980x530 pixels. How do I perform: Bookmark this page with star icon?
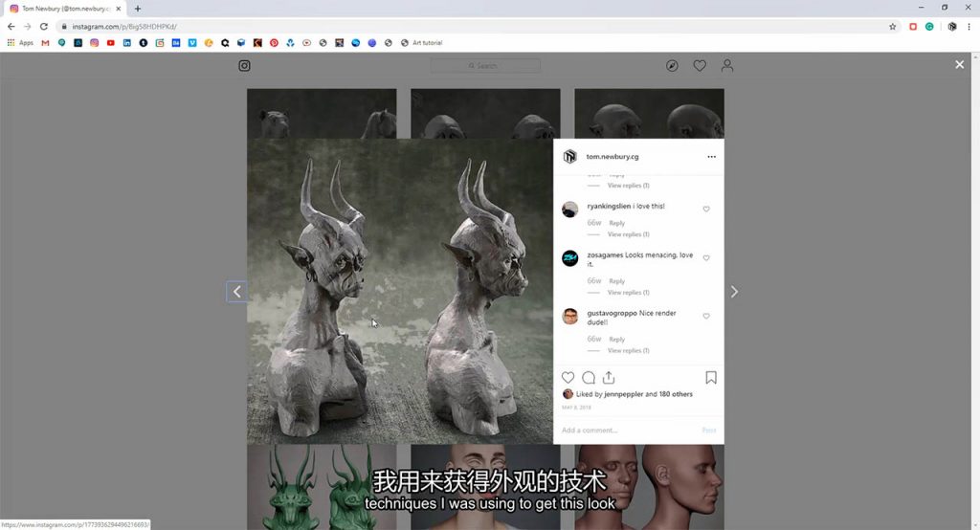pyautogui.click(x=893, y=26)
